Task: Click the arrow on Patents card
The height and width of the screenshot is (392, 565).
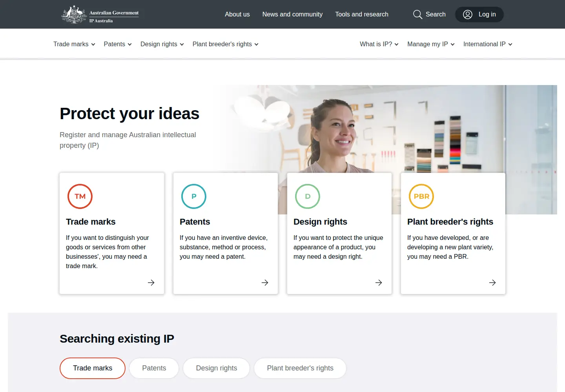Action: (x=265, y=283)
